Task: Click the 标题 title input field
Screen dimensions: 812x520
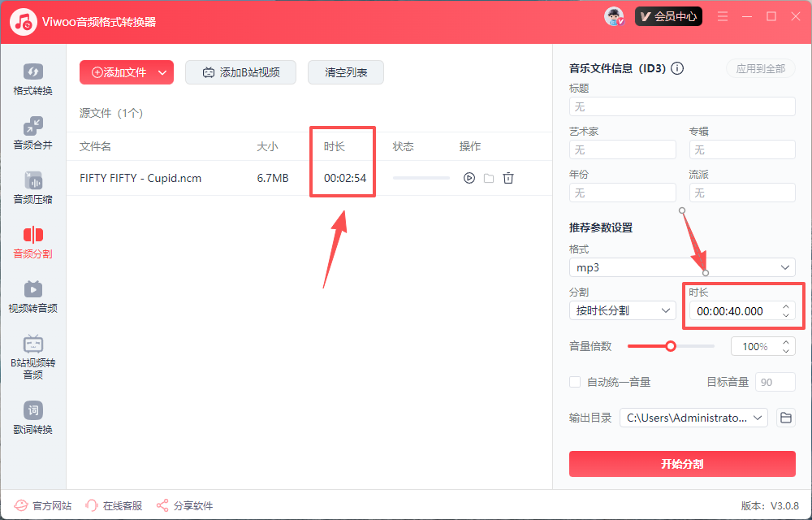Action: point(682,106)
